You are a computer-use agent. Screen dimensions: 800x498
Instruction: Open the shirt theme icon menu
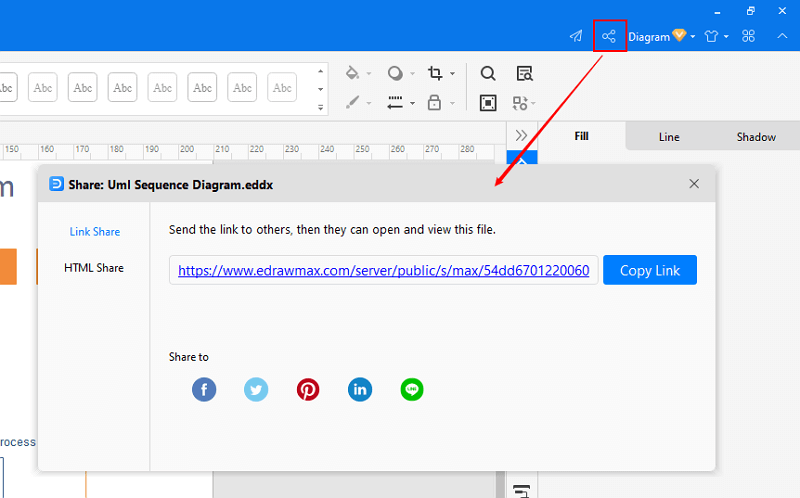click(711, 36)
